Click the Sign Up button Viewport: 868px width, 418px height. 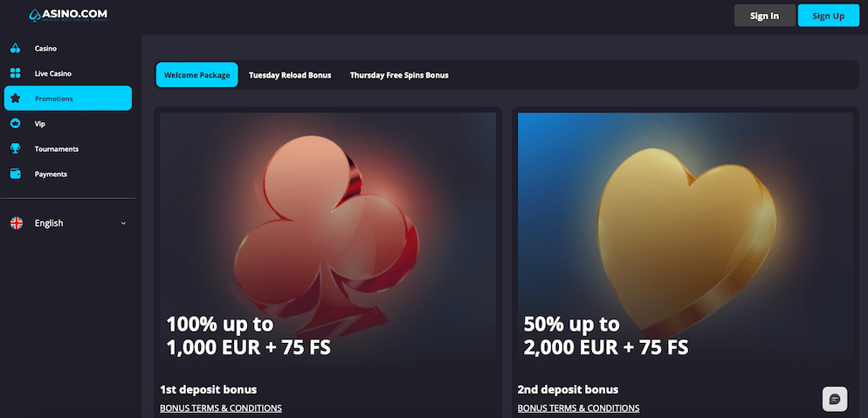tap(828, 16)
